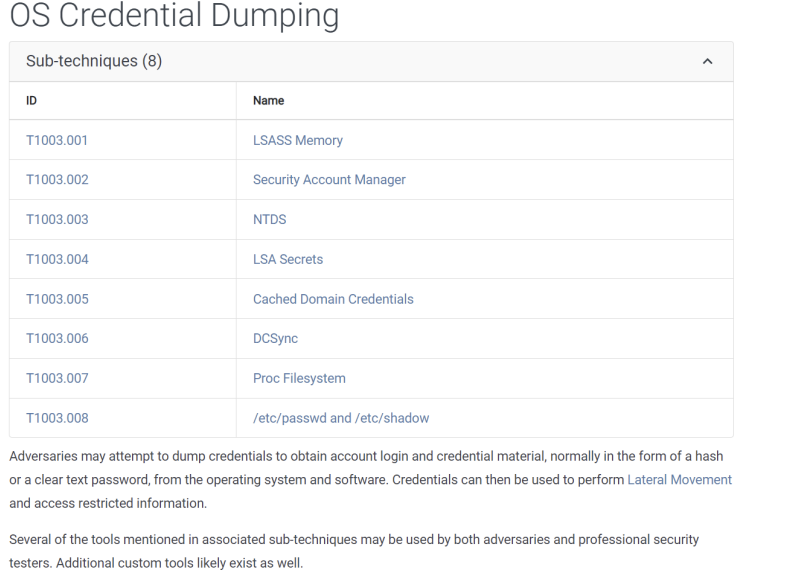This screenshot has width=804, height=579.
Task: Click the OS Credential Dumping page title
Action: [174, 14]
